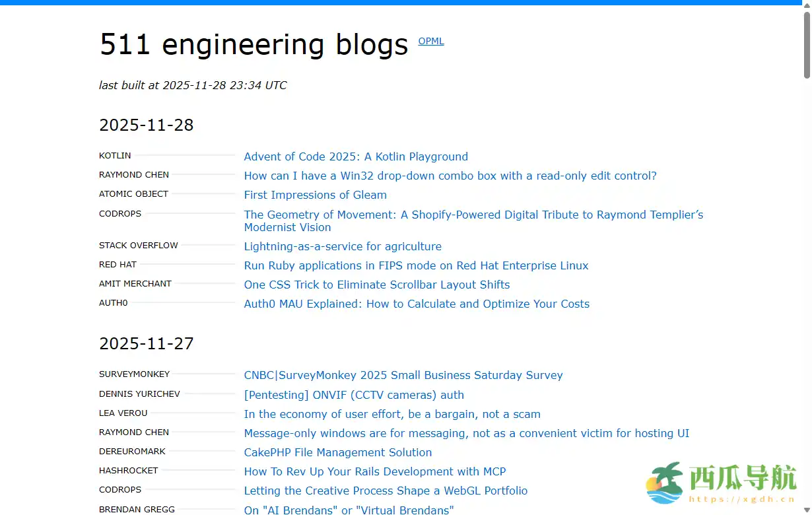Open "Advent of Code 2025: A Kotlin Playground"
Viewport: 812px width, 515px height.
click(x=356, y=156)
